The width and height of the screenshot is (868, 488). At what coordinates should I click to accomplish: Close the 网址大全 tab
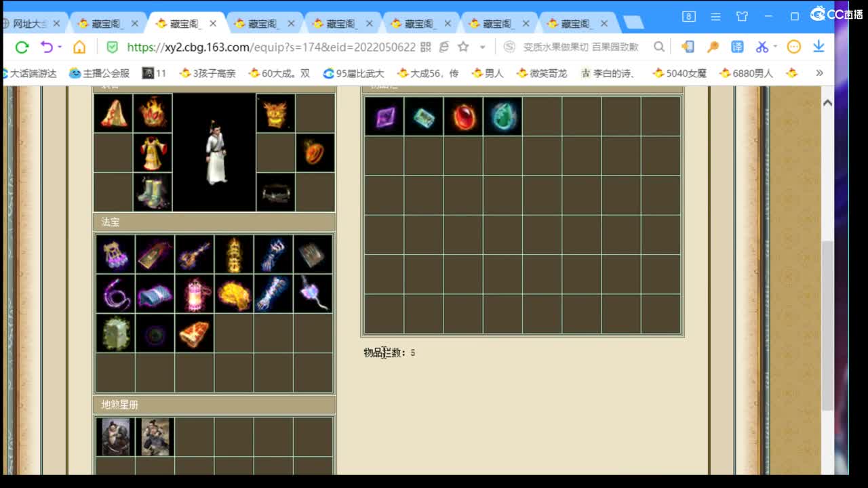pos(56,23)
